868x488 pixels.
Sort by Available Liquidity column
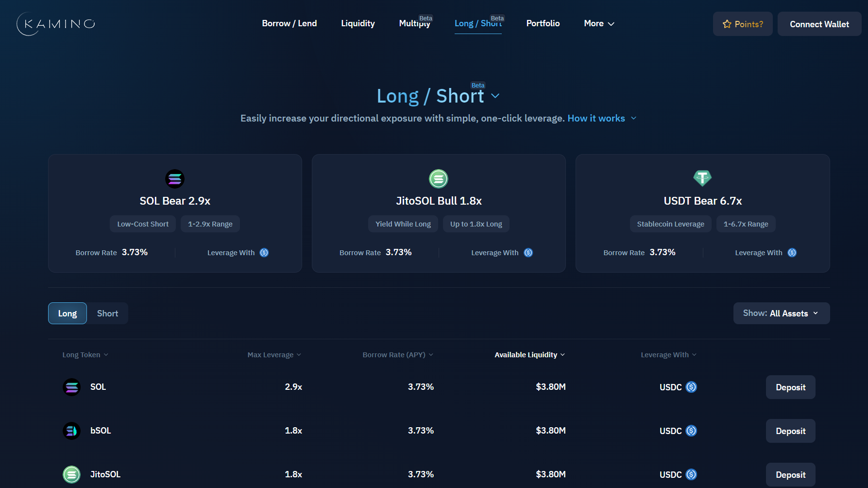point(530,355)
